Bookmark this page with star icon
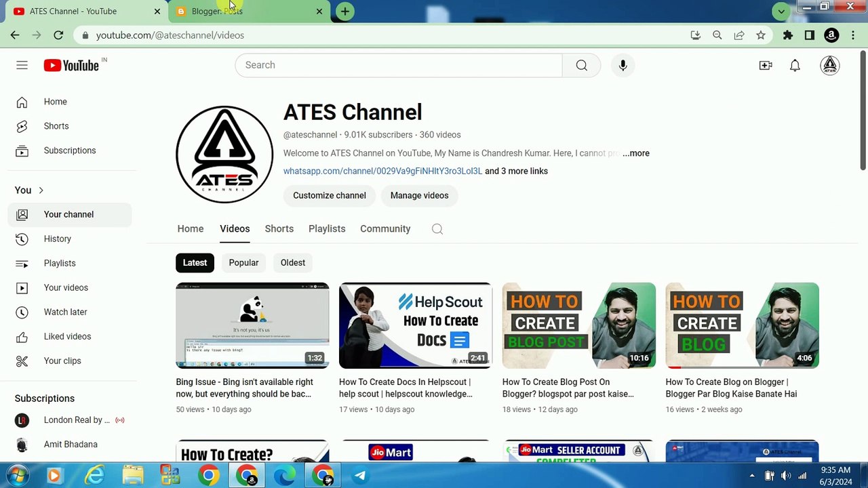 coord(761,35)
